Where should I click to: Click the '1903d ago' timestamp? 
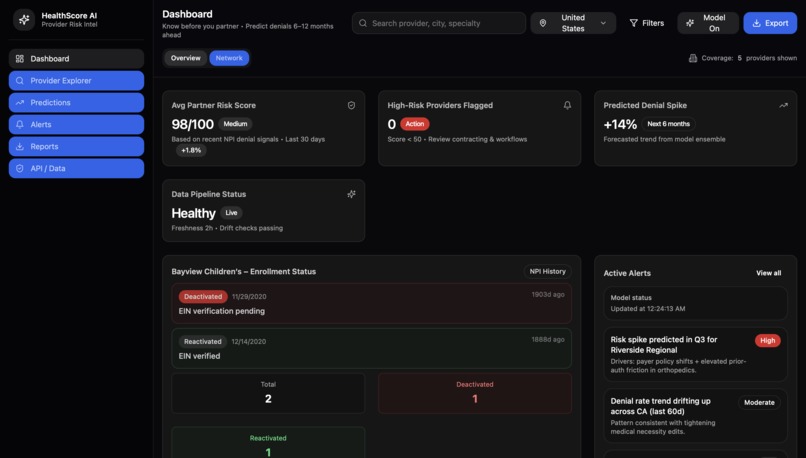tap(548, 295)
